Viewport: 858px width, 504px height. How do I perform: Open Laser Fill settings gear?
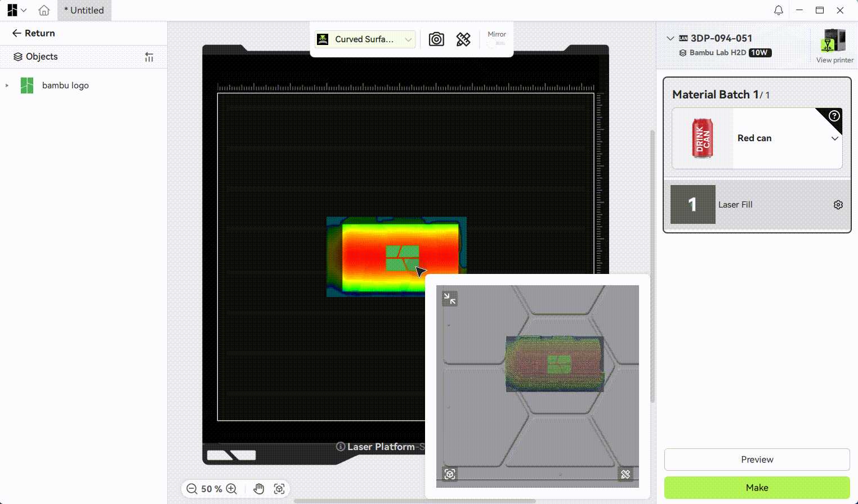click(838, 205)
